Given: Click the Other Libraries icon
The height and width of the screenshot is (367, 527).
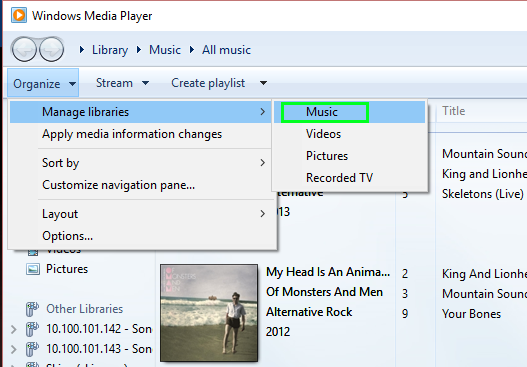Looking at the screenshot, I should click(x=32, y=309).
